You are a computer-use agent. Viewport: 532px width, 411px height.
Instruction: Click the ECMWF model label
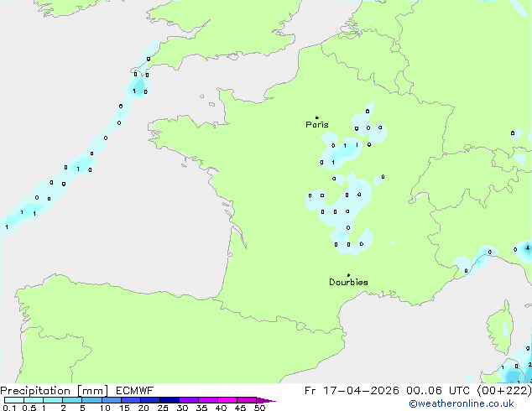[x=135, y=391]
